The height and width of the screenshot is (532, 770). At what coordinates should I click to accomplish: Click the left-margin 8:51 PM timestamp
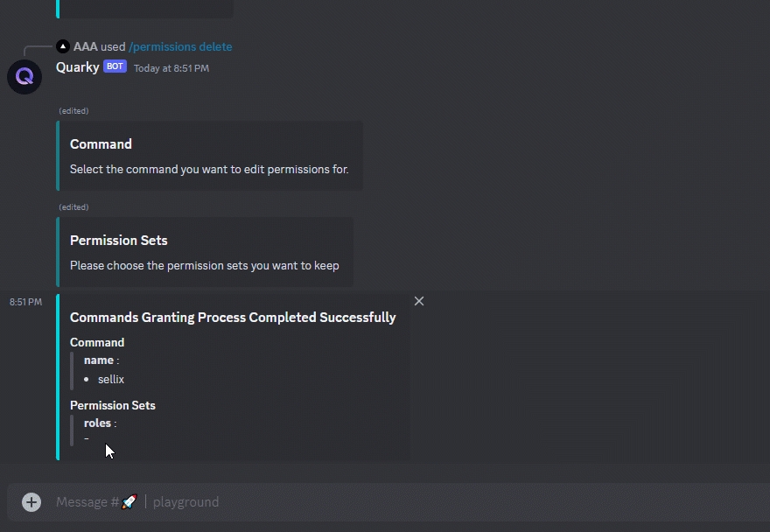[x=25, y=302]
